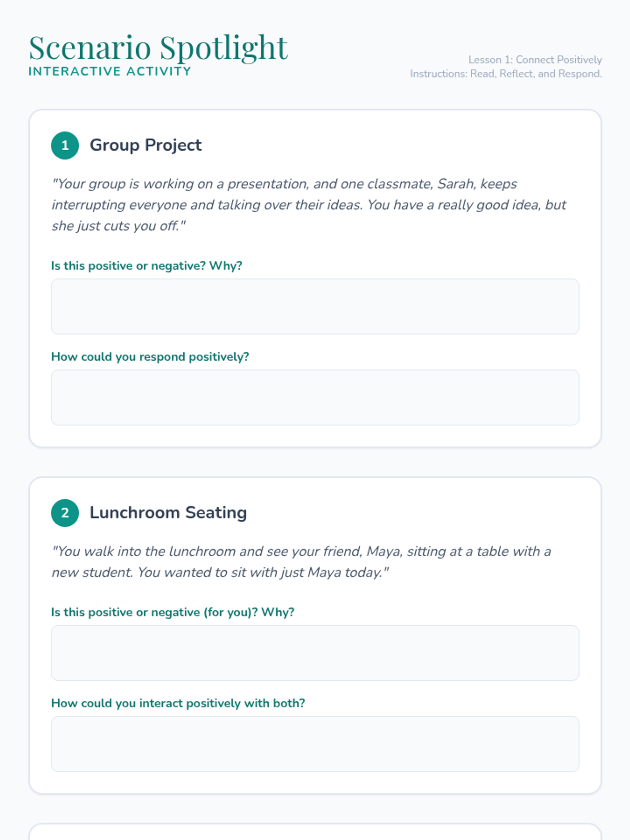
Task: Click 'Is this positive or negative? Why?' label
Action: (146, 266)
